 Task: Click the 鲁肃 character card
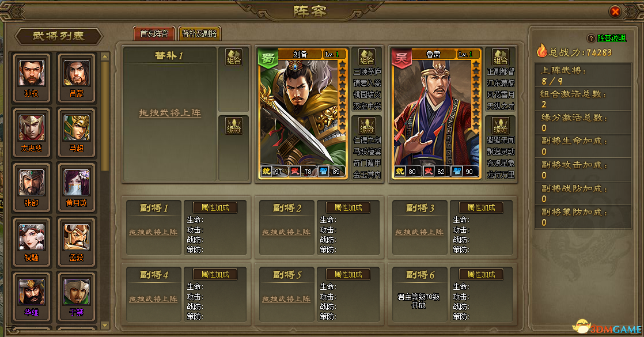[x=436, y=114]
